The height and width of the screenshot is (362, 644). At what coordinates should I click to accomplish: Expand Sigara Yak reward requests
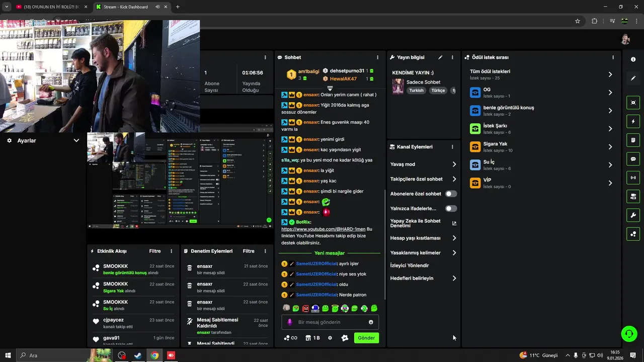pos(542,147)
